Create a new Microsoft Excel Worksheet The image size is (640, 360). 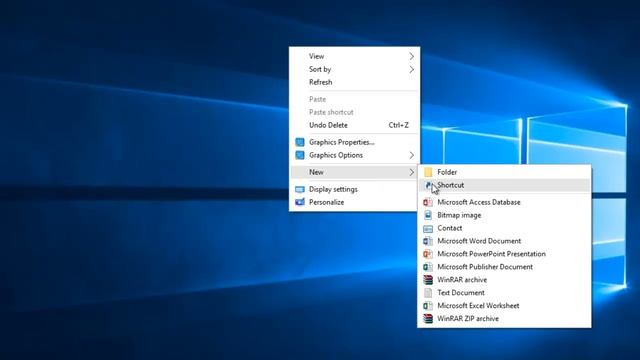pos(504,306)
